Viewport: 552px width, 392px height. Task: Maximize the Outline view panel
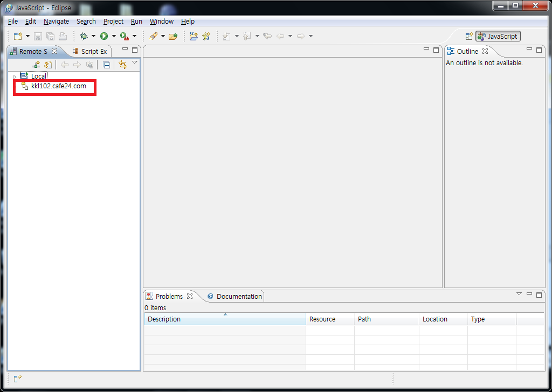tap(539, 50)
